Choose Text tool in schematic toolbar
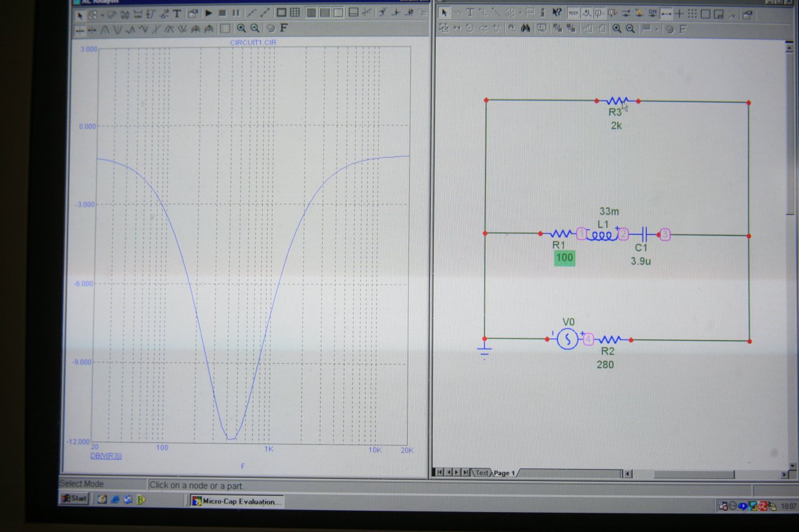 pyautogui.click(x=470, y=12)
